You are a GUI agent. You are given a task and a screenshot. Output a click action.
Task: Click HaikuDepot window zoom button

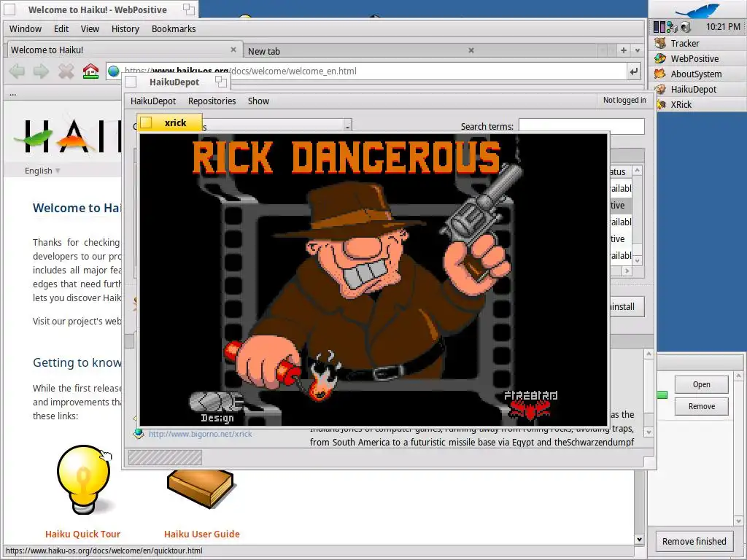220,82
